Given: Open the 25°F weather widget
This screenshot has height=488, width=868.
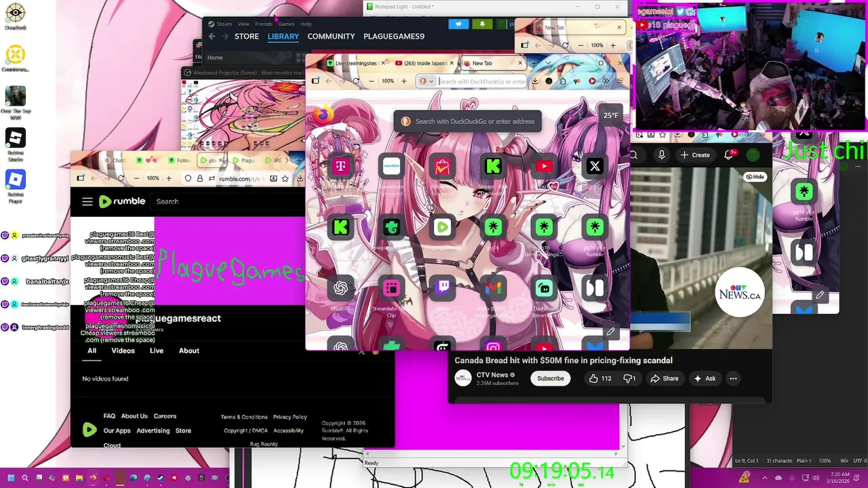Looking at the screenshot, I should click(610, 115).
